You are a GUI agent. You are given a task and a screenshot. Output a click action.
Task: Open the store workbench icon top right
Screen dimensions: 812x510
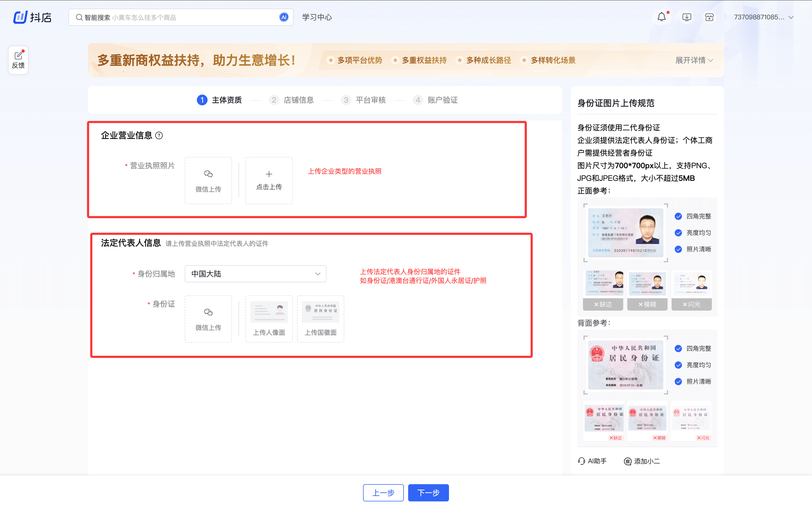click(x=709, y=17)
